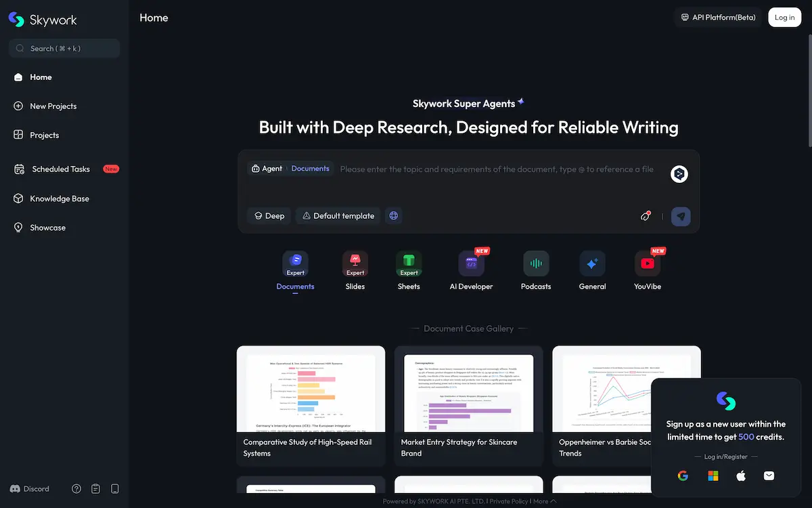Open the Default template selector

(x=338, y=216)
